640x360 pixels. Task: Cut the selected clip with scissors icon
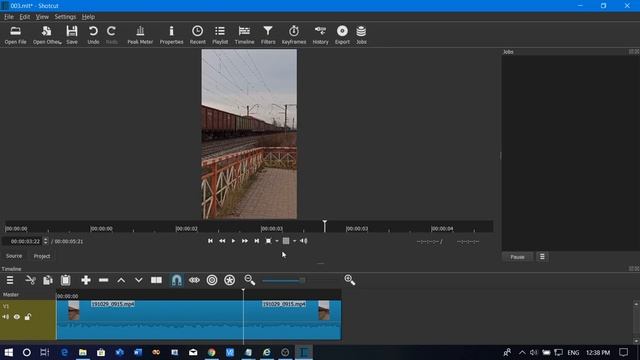pyautogui.click(x=30, y=280)
